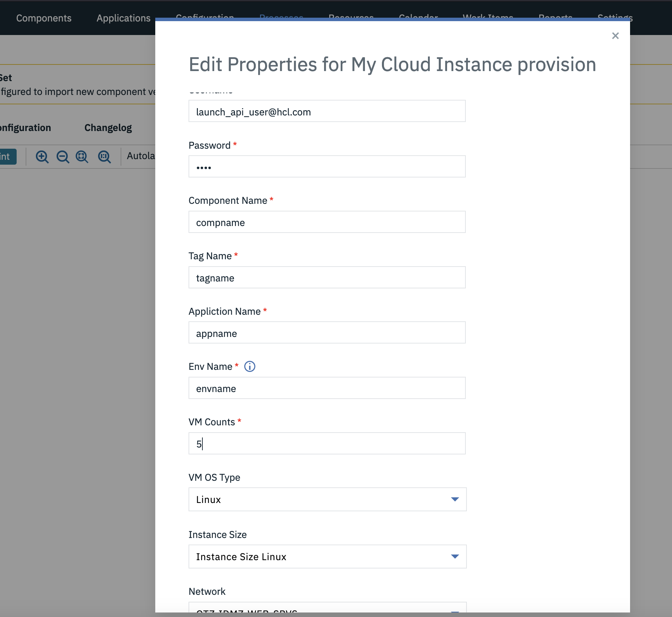
Task: Click the Env Name info icon
Action: click(250, 366)
